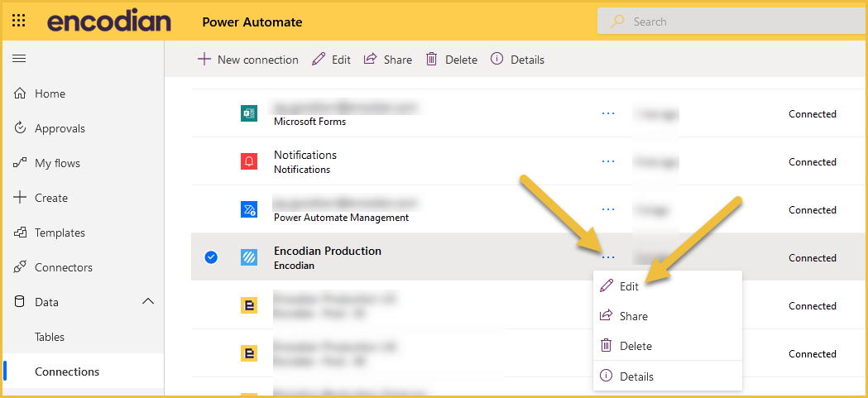The image size is (868, 398).
Task: Choose Delete from the context menu
Action: click(635, 346)
